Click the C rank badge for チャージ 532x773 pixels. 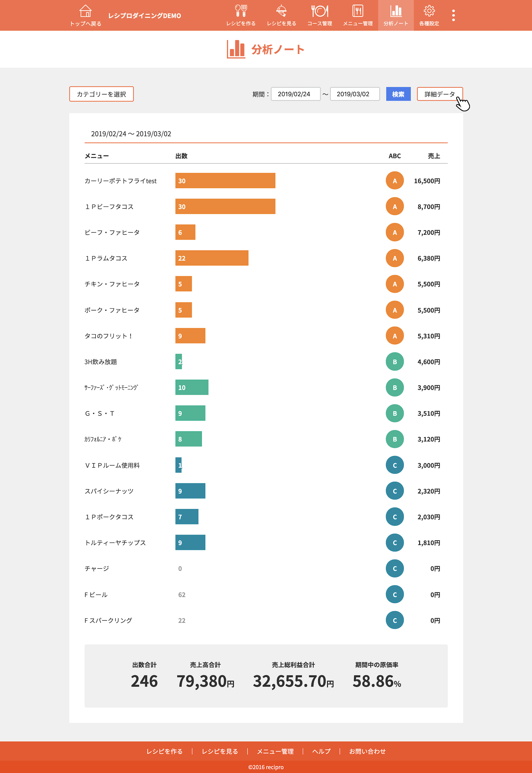pyautogui.click(x=395, y=568)
